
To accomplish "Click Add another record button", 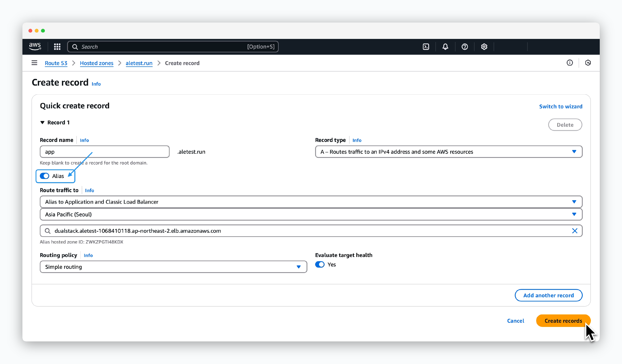I will point(548,295).
